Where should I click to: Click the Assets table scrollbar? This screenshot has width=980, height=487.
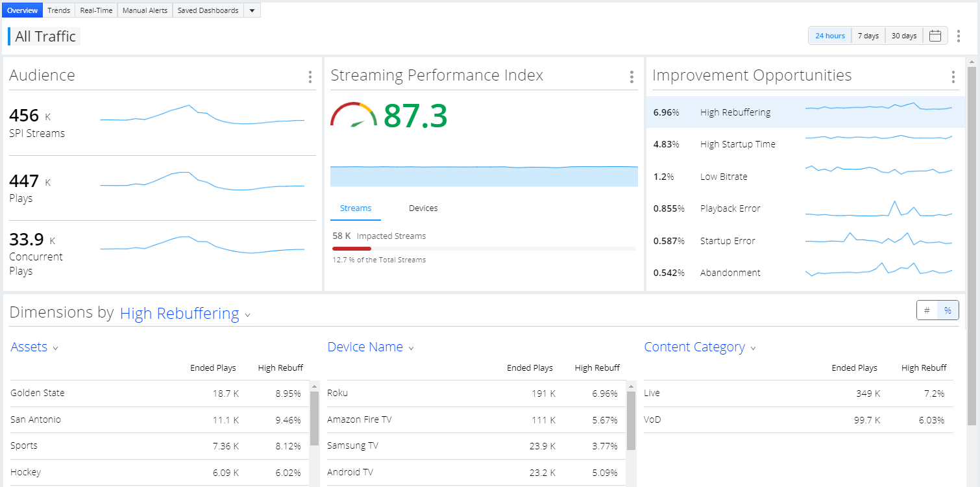coord(314,434)
